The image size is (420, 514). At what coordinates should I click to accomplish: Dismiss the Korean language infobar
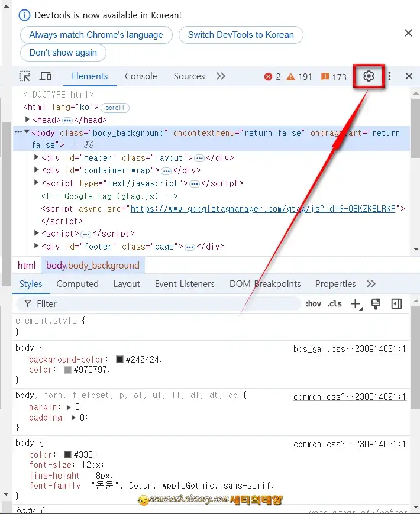tap(408, 33)
